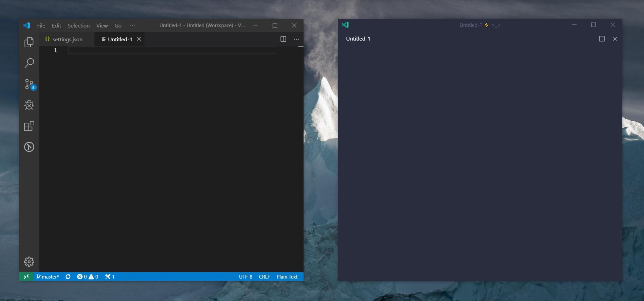The width and height of the screenshot is (644, 301).
Task: Open Source Control view with 8 changes
Action: pyautogui.click(x=29, y=84)
